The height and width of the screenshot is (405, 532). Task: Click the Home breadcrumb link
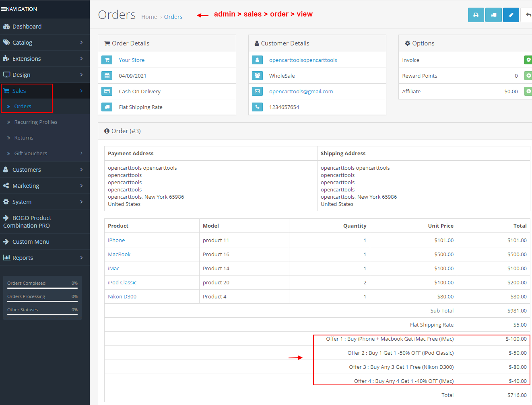point(149,17)
